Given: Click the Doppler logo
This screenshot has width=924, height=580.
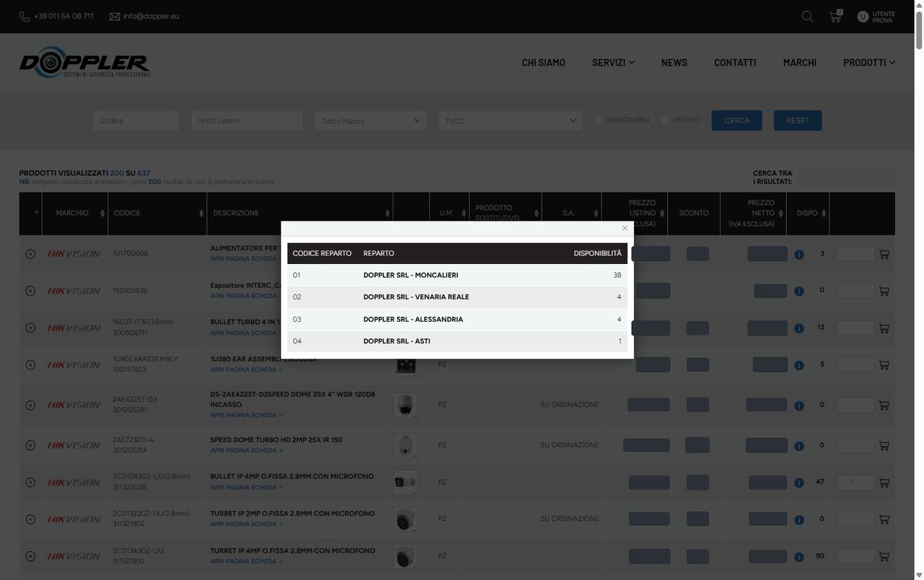Looking at the screenshot, I should click(x=84, y=62).
